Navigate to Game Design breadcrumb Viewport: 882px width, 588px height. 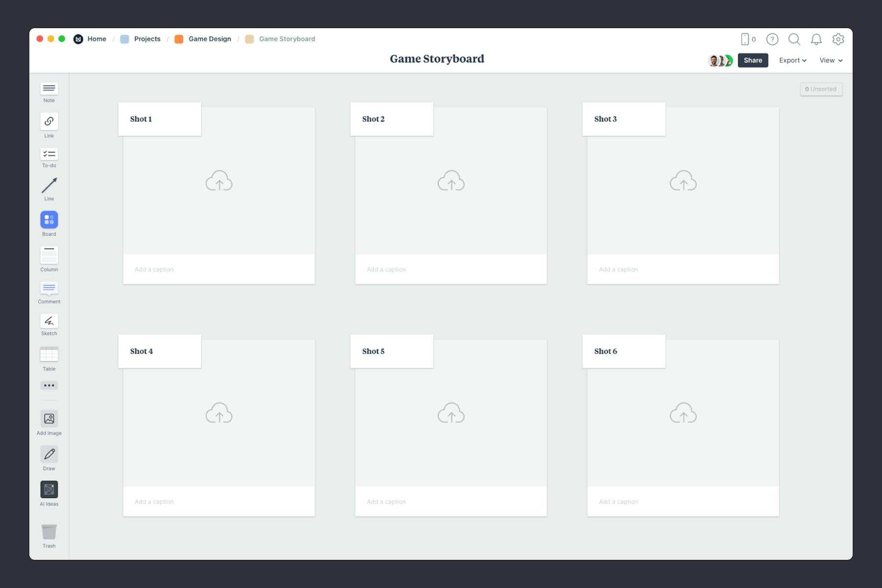[210, 39]
